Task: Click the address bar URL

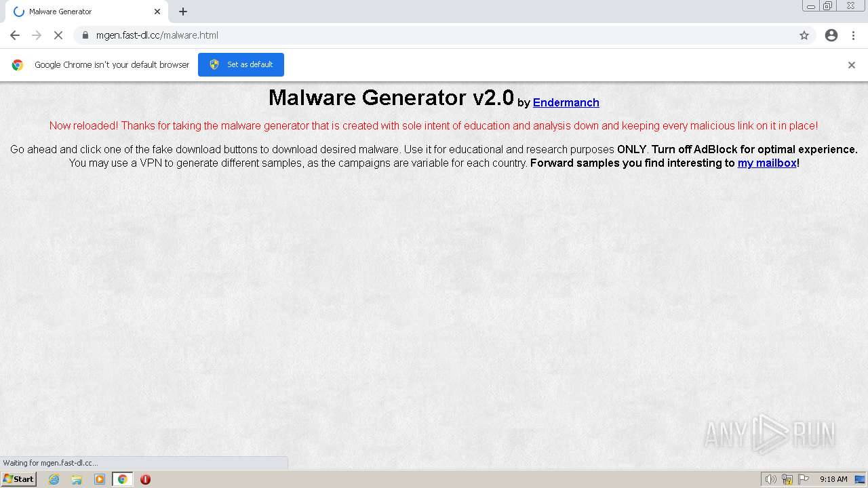Action: pos(157,35)
